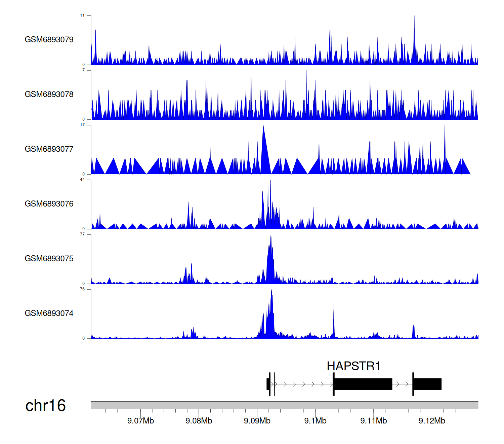Select the GSM6893076 track label

pyautogui.click(x=49, y=204)
